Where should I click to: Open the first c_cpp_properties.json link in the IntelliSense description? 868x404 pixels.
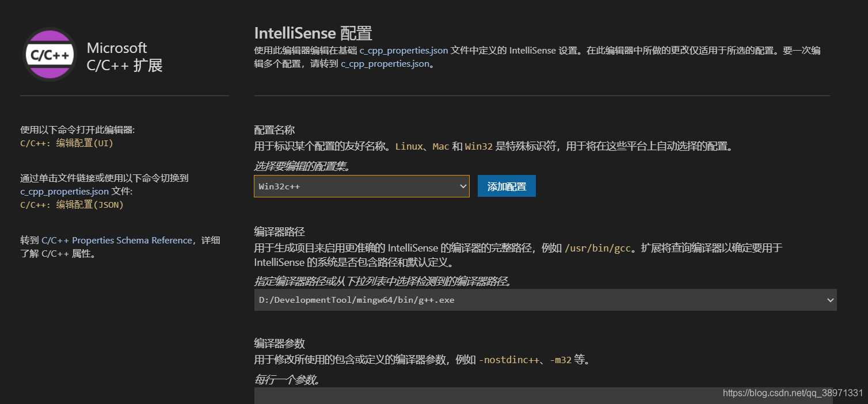click(403, 51)
